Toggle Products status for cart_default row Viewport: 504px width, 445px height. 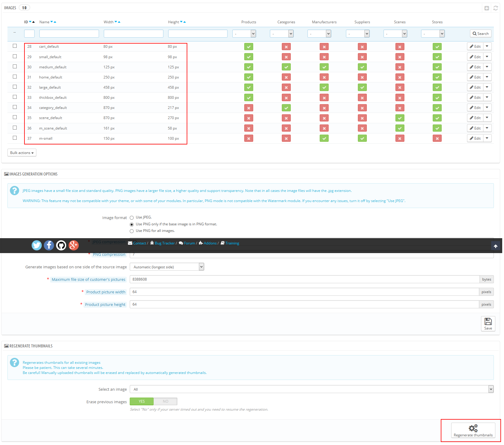[249, 47]
